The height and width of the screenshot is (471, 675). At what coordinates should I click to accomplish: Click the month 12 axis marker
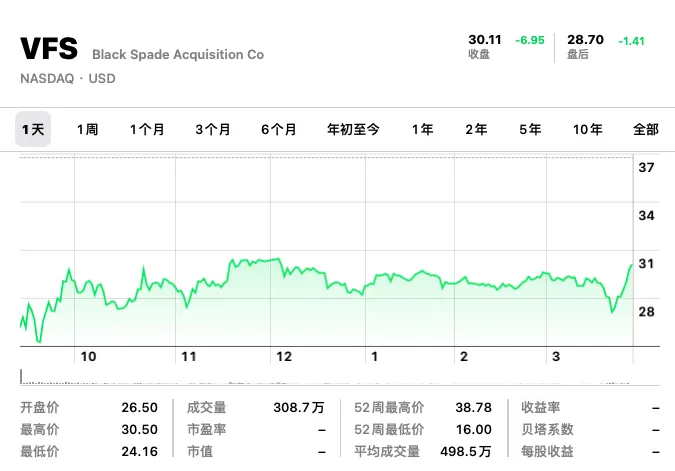284,356
